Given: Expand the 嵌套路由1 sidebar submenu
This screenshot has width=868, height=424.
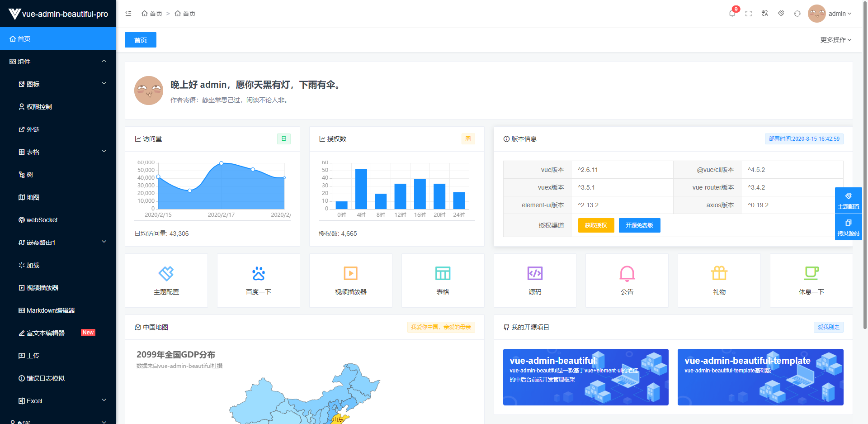Looking at the screenshot, I should [x=58, y=242].
